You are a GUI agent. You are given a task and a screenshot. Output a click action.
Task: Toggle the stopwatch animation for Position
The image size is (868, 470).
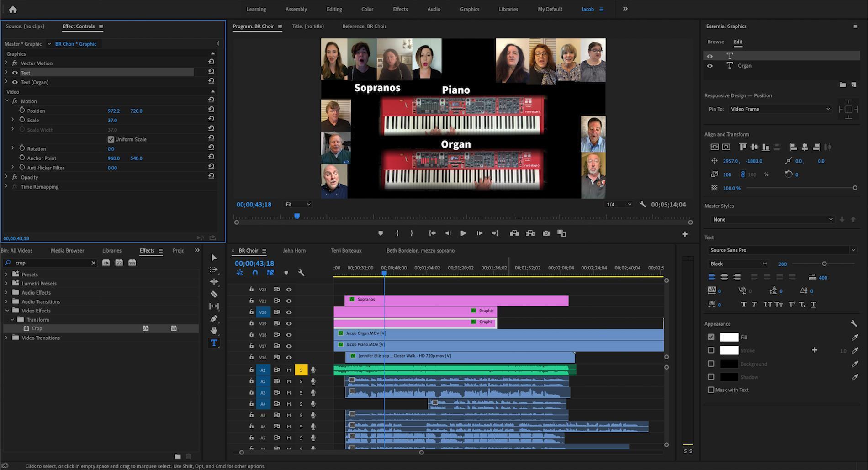22,111
